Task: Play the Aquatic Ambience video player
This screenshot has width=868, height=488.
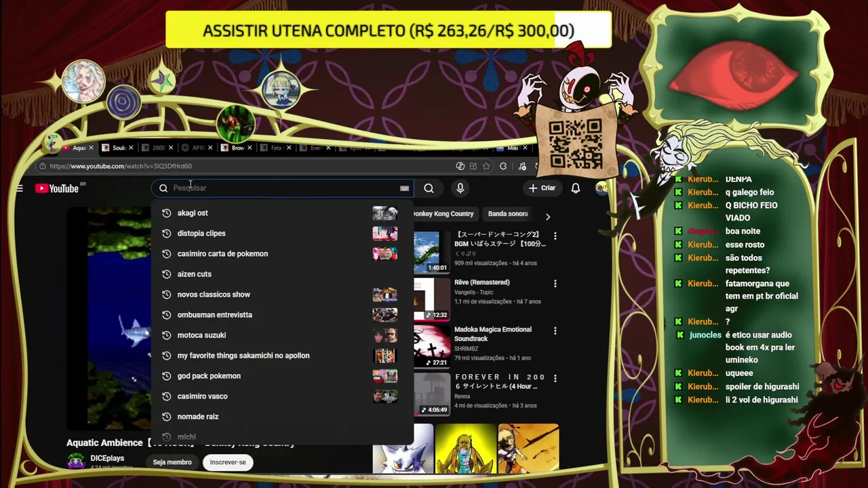Action: point(109,319)
